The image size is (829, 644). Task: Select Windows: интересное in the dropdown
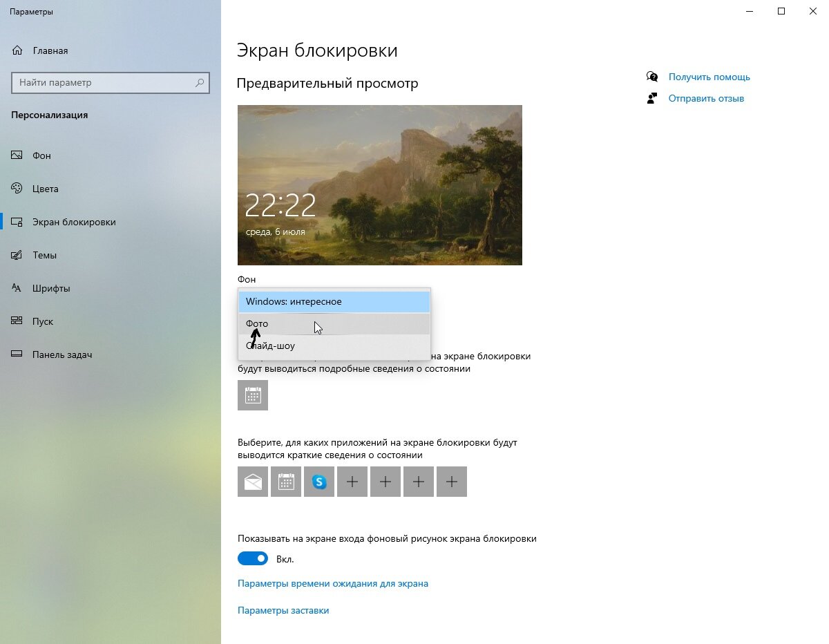tap(334, 302)
